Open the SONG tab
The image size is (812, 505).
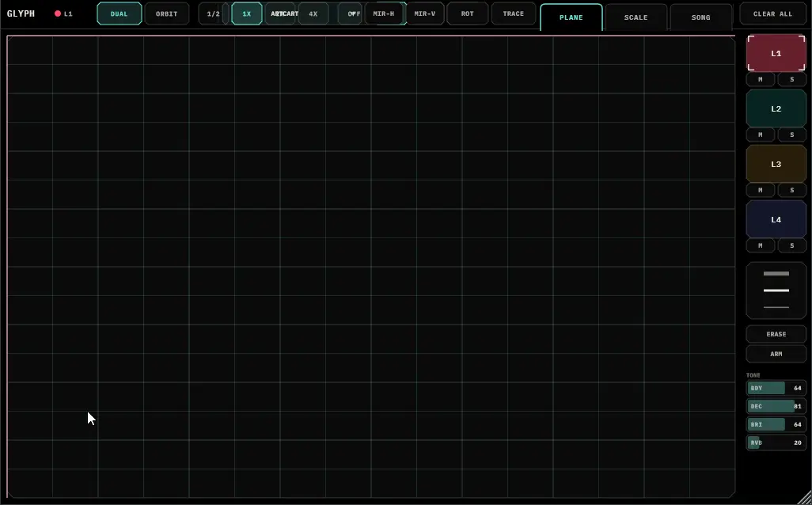700,17
